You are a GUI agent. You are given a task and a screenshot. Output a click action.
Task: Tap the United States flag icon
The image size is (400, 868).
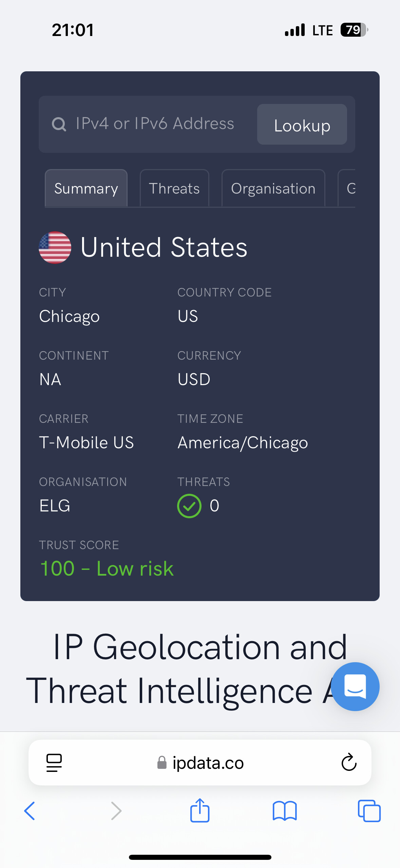coord(55,248)
